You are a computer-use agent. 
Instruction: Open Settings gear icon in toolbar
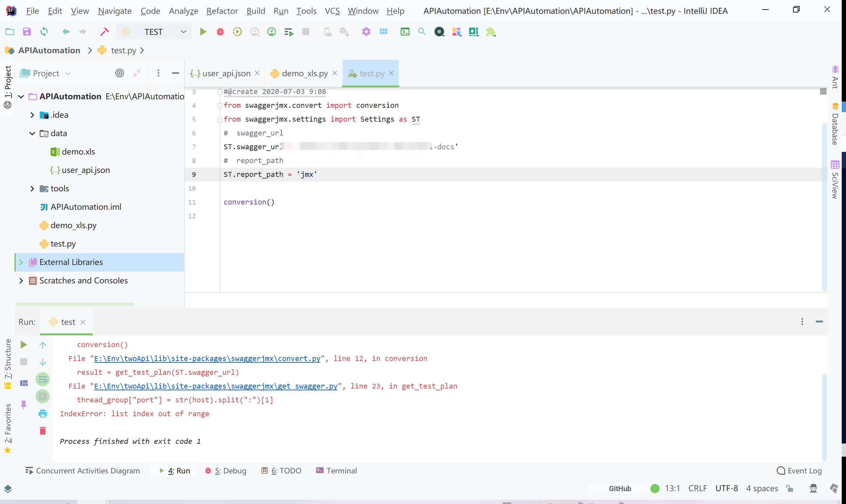[x=366, y=32]
